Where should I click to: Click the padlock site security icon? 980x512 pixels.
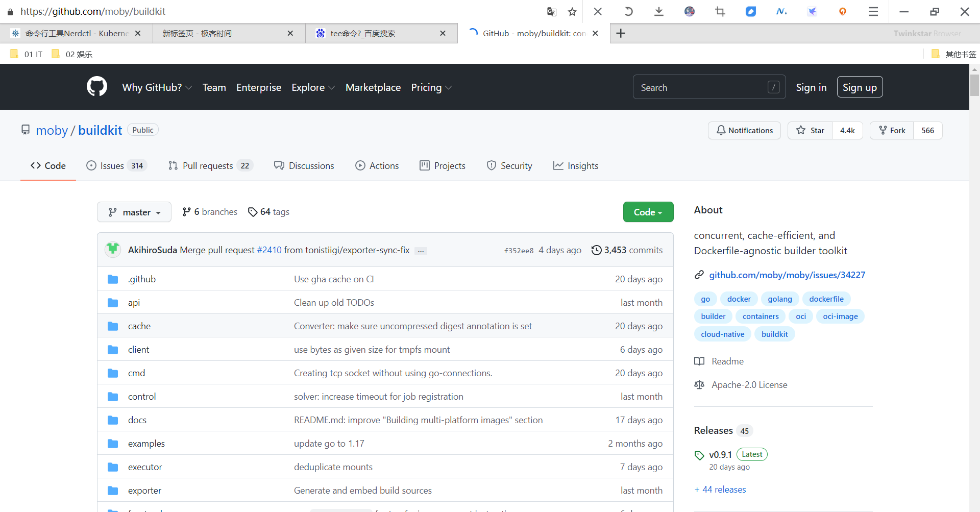click(10, 11)
